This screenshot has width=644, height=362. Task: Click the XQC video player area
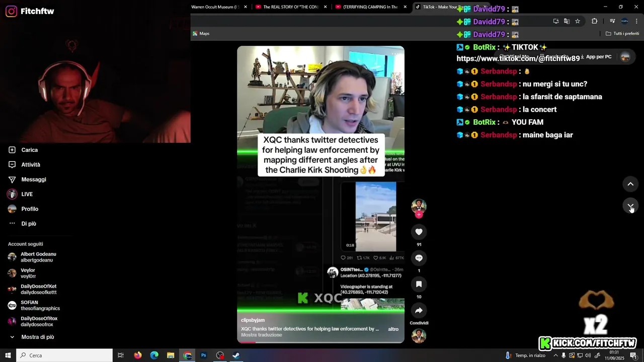click(320, 195)
